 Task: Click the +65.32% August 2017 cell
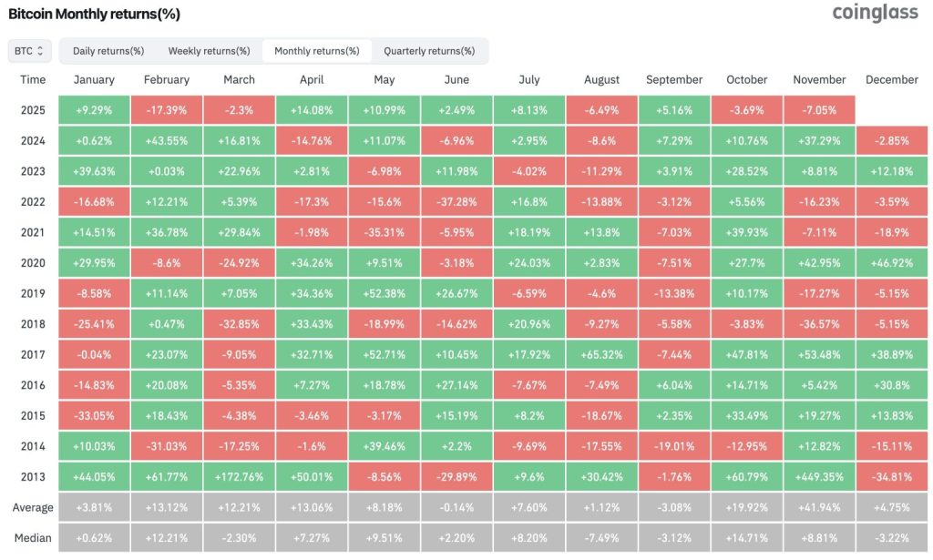pyautogui.click(x=601, y=354)
